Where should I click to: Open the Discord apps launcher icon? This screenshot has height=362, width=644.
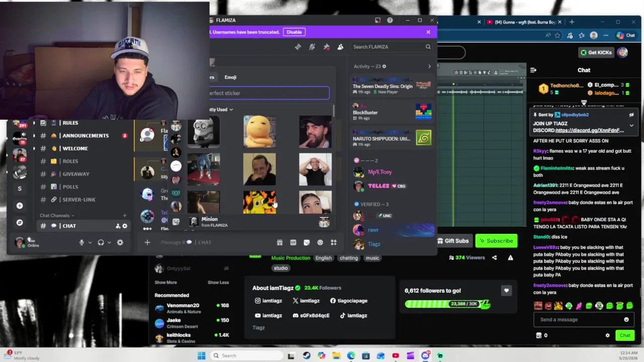[334, 242]
